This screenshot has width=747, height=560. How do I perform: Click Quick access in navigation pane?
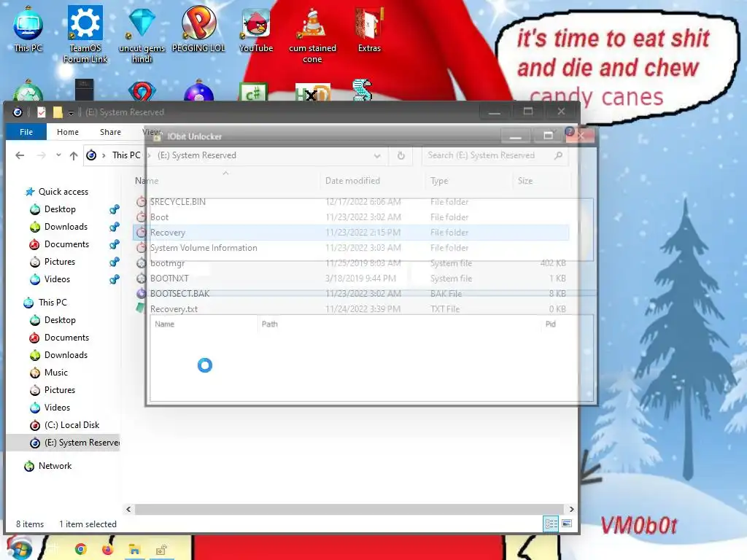[63, 192]
